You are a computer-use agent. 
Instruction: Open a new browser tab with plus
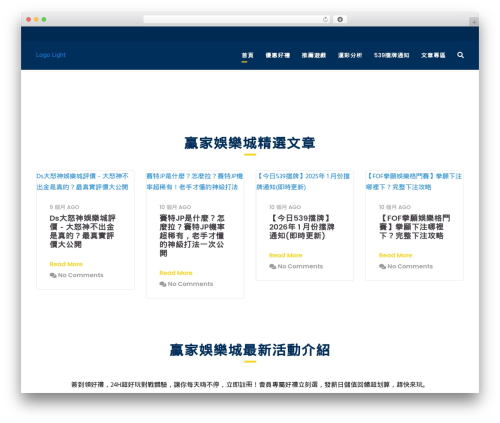[474, 22]
